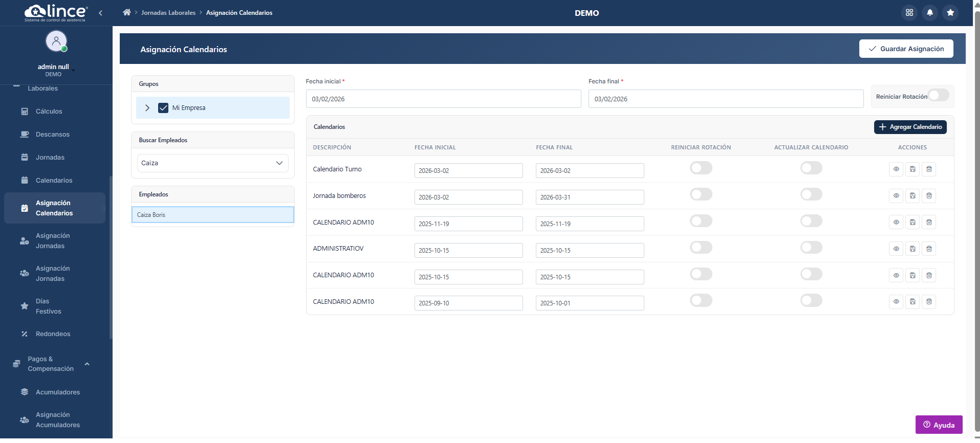
Task: Go to Redondeos menu item
Action: 53,334
